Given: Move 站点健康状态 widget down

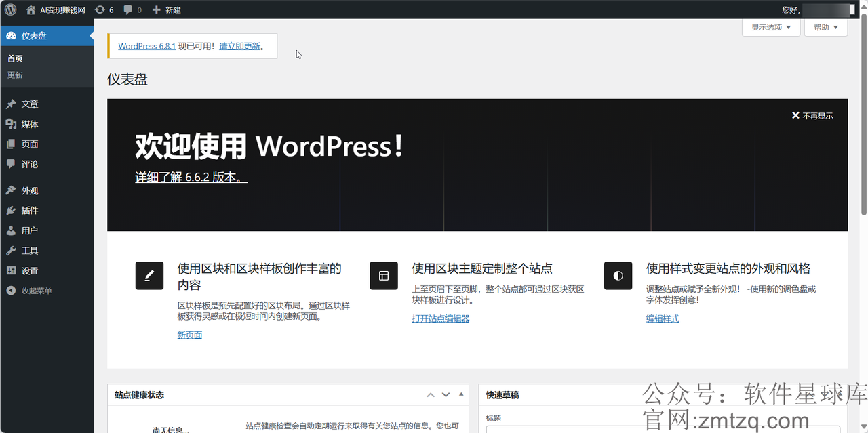Looking at the screenshot, I should (x=446, y=394).
